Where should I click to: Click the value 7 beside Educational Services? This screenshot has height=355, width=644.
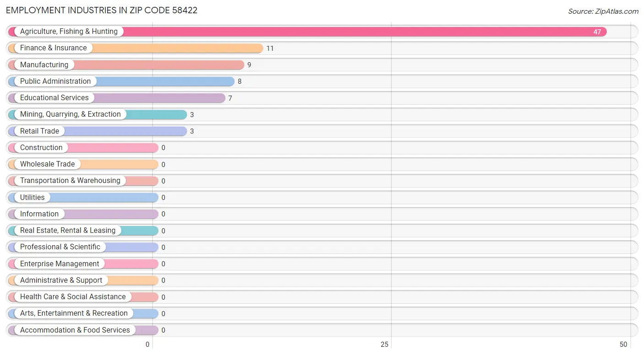[x=230, y=98]
